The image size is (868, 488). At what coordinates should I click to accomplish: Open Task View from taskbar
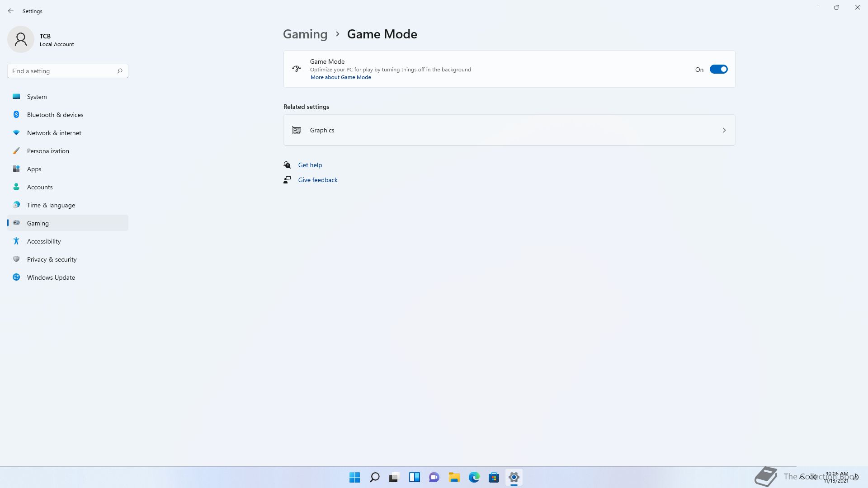pos(394,477)
